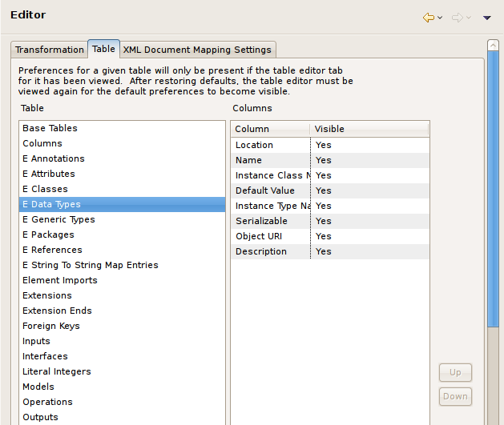Image resolution: width=504 pixels, height=425 pixels.
Task: Select the Table tab
Action: (x=103, y=49)
